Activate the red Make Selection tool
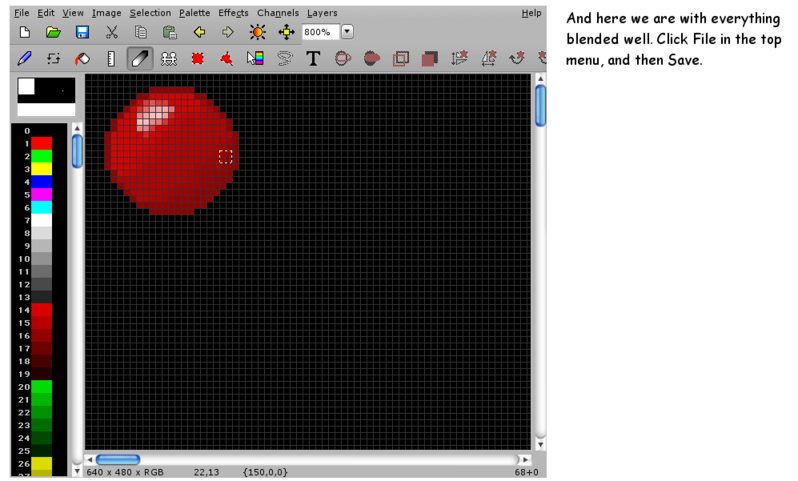The height and width of the screenshot is (481, 798). tap(198, 59)
